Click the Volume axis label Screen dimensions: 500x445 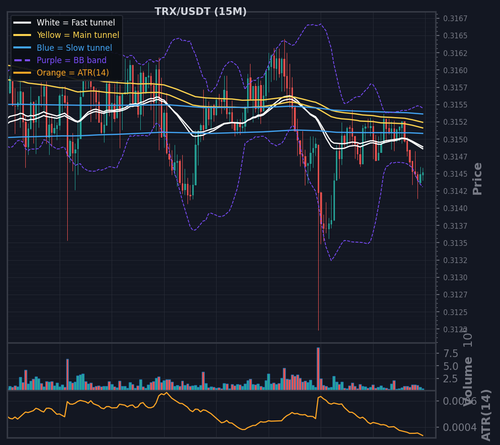[x=468, y=381]
